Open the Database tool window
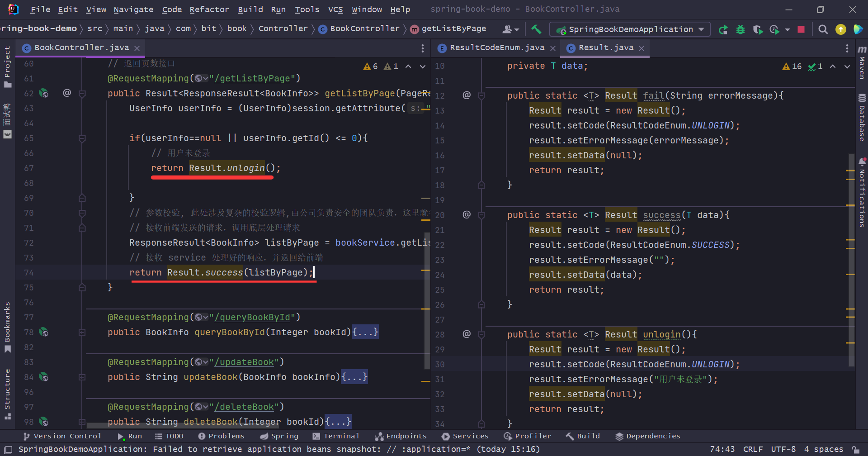The width and height of the screenshot is (868, 456). 862,117
